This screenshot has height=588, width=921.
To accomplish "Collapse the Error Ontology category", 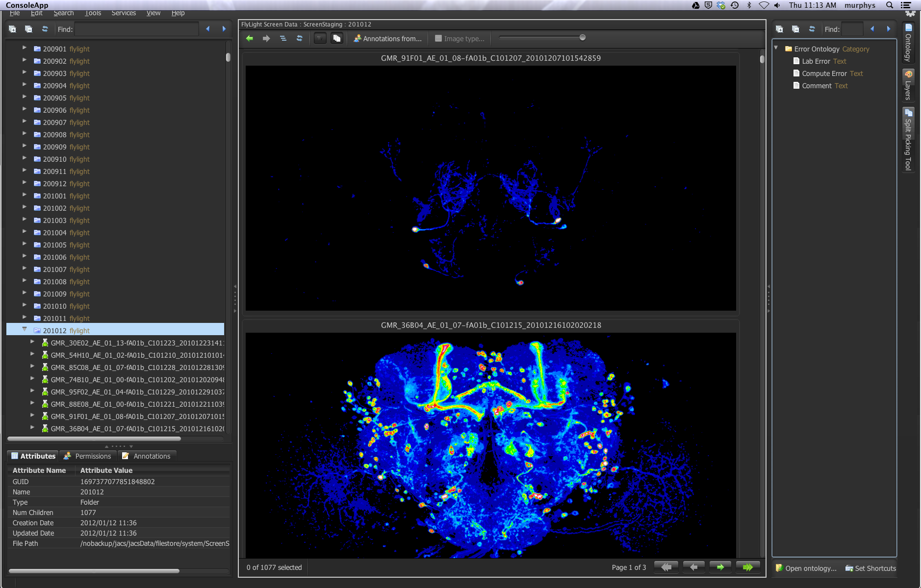I will pyautogui.click(x=776, y=48).
